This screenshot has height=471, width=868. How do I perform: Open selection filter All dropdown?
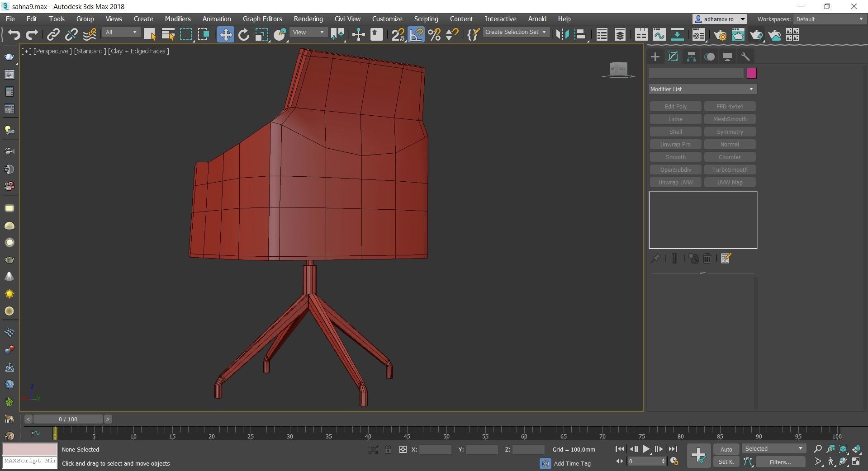click(121, 33)
